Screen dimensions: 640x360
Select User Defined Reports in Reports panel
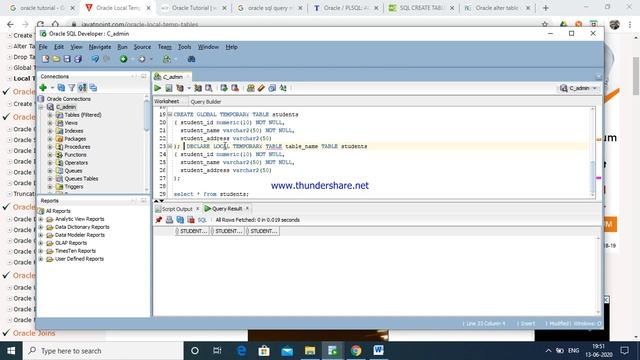[x=79, y=259]
